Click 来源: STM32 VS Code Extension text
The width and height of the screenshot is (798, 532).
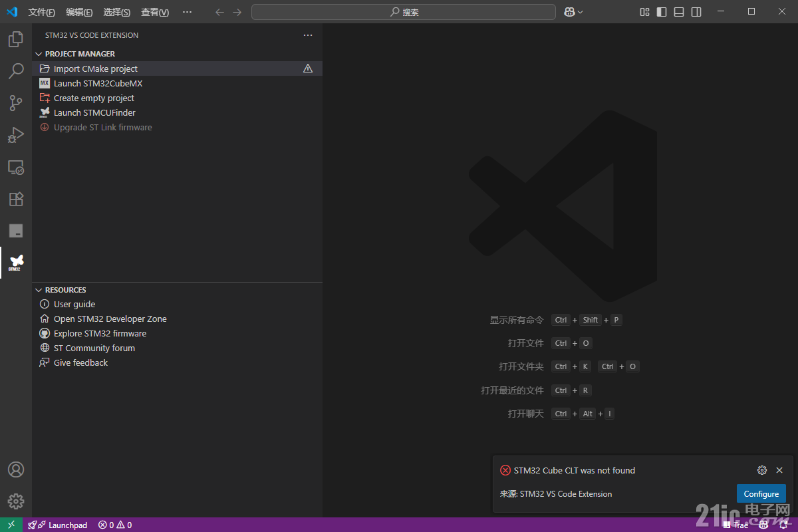556,494
